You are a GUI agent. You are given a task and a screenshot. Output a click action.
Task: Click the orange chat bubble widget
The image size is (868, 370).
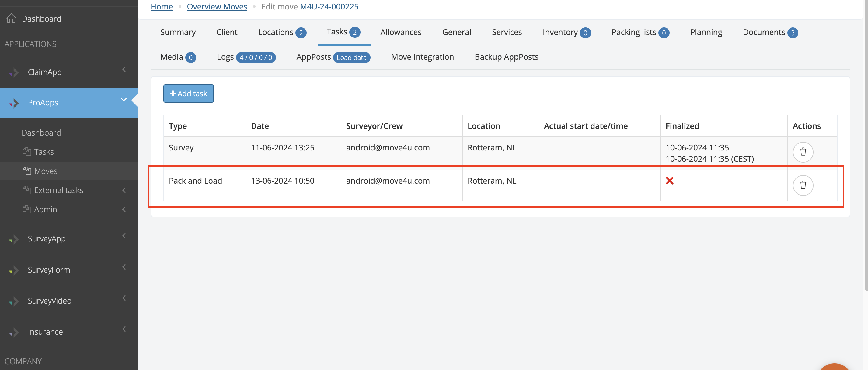[x=834, y=367]
